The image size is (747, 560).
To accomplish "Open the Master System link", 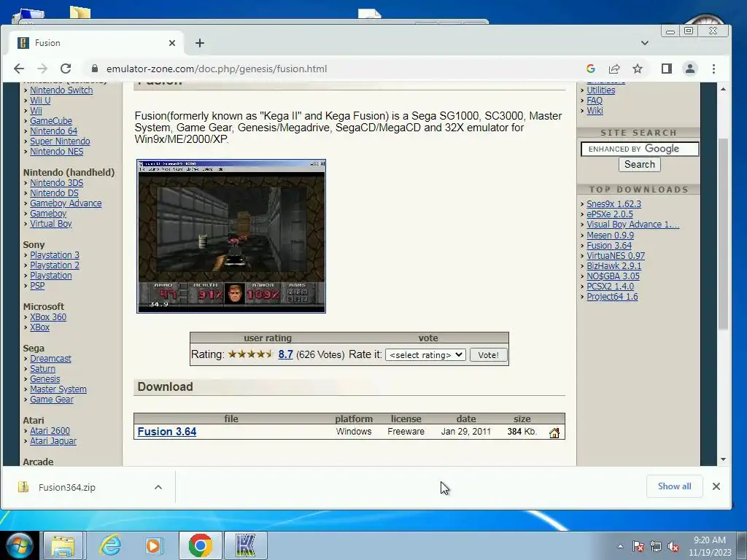I will 58,389.
